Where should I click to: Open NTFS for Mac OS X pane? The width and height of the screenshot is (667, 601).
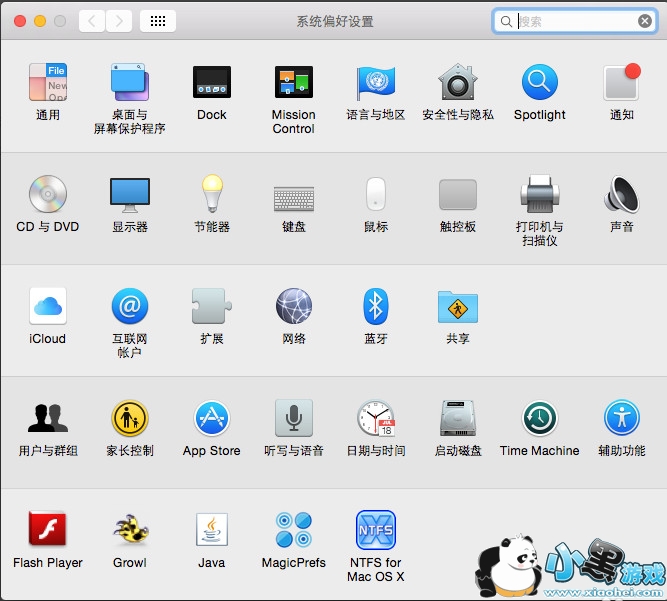pyautogui.click(x=375, y=530)
